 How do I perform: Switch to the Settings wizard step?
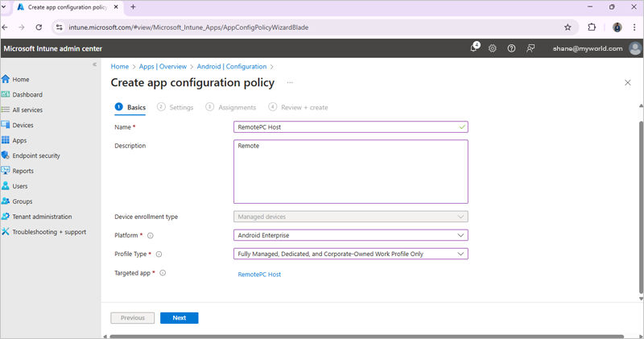click(x=175, y=107)
